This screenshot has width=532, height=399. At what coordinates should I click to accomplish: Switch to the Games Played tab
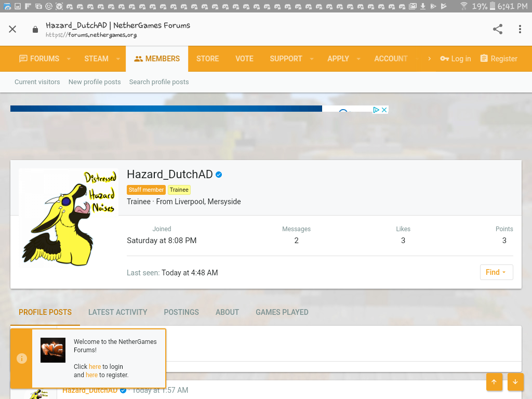click(282, 312)
